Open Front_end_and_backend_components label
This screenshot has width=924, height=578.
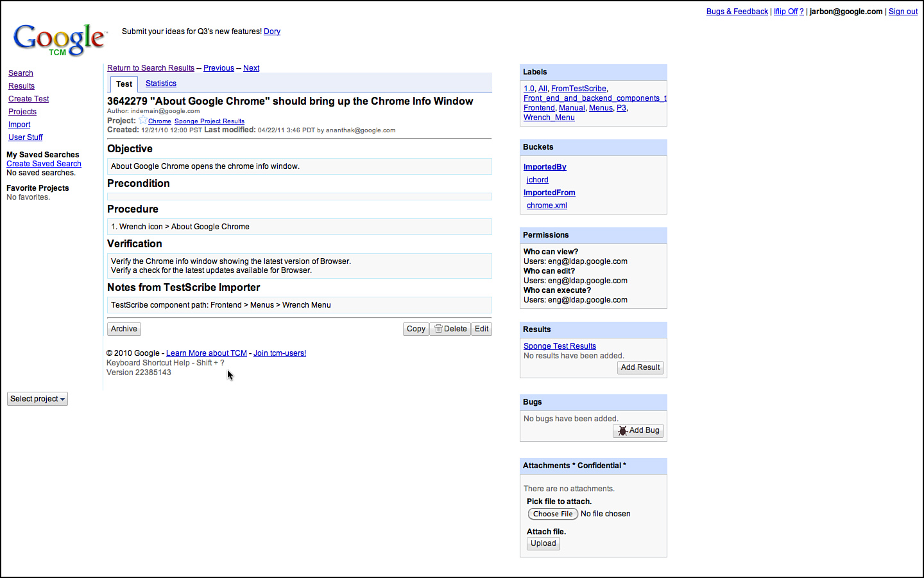point(595,98)
